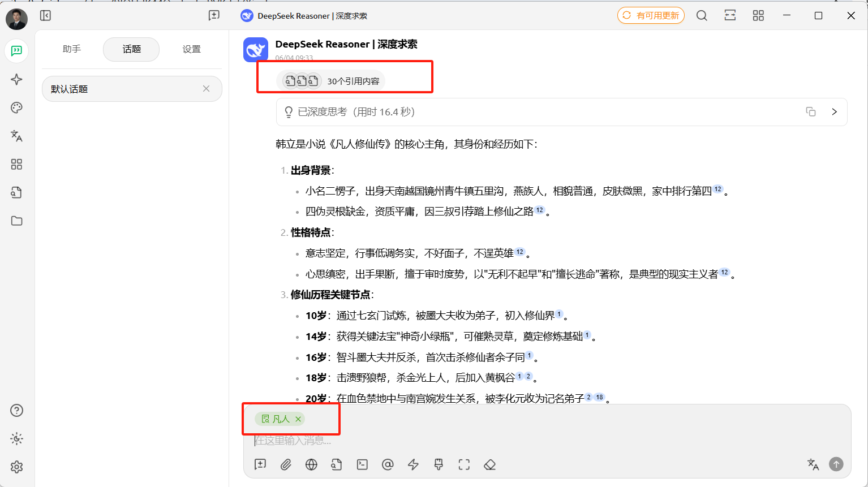This screenshot has width=868, height=487.
Task: Open citation 12 after 踏上修仙之路
Action: pyautogui.click(x=540, y=210)
